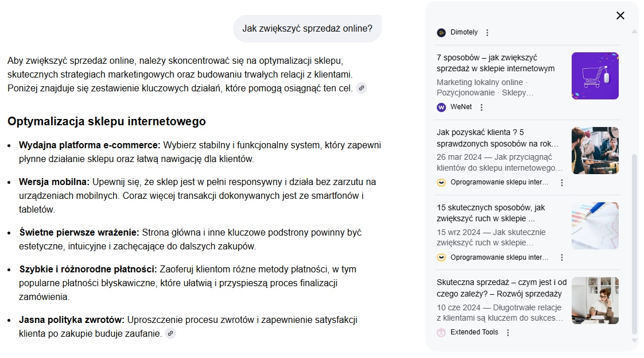This screenshot has height=358, width=644.
Task: Open more options menu next to Dimotely
Action: (x=487, y=33)
